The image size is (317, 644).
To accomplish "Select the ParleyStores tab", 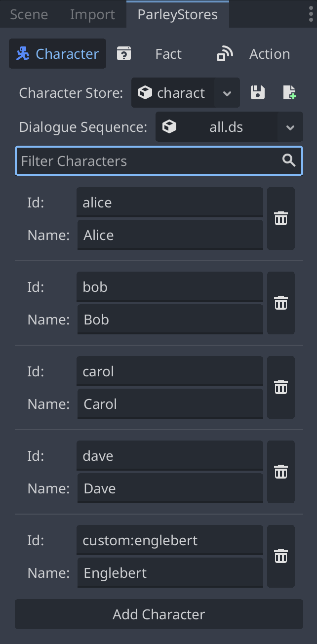I will [x=178, y=14].
